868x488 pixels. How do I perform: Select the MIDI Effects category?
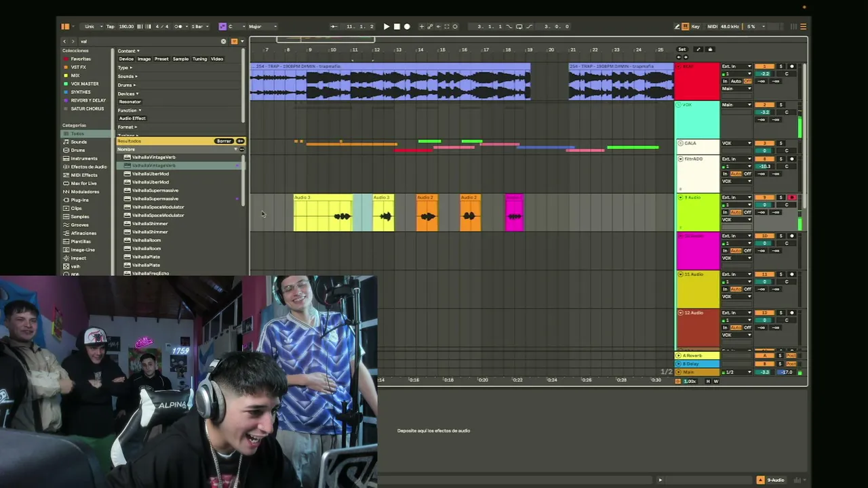[84, 175]
